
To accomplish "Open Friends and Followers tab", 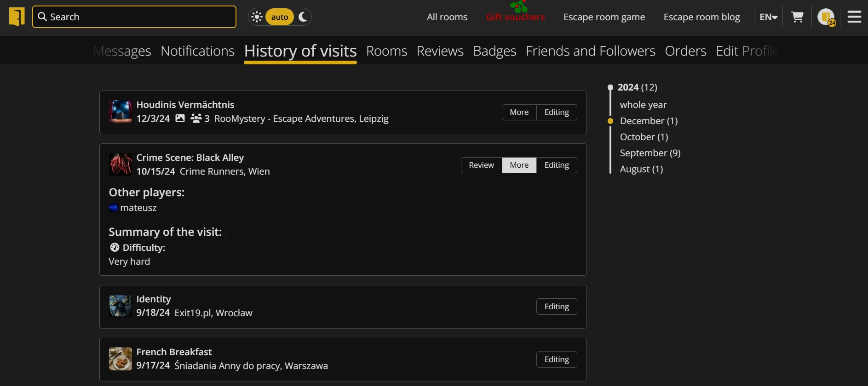I will [590, 51].
